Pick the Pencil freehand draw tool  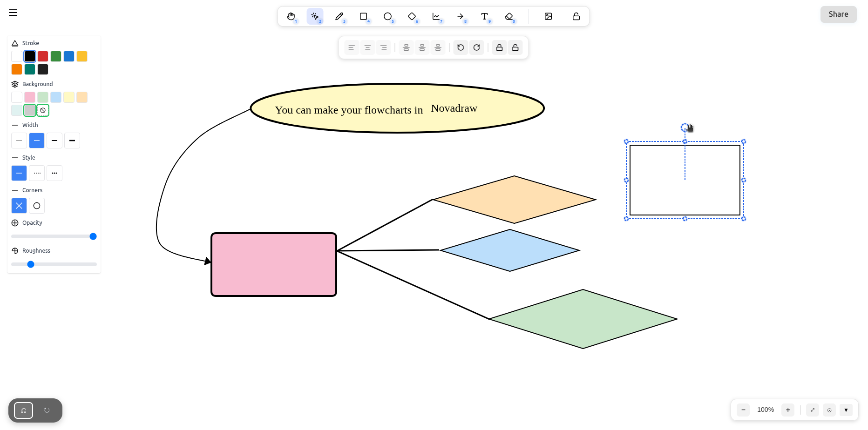[339, 16]
